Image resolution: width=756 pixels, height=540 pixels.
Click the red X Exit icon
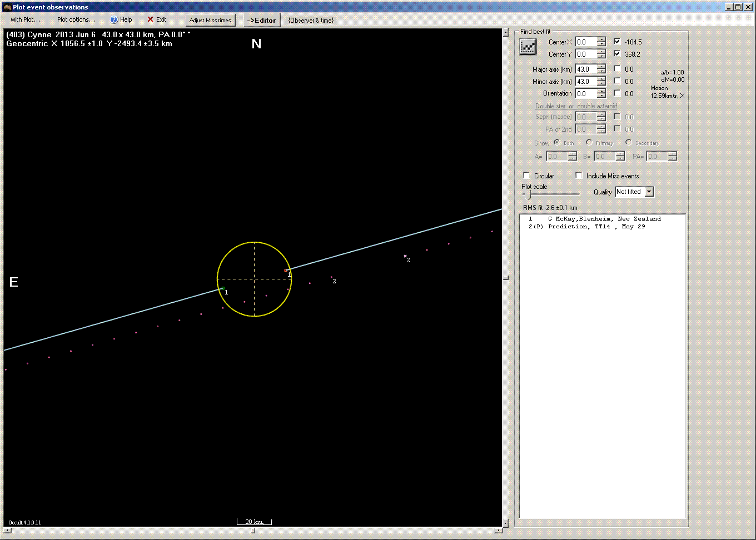(150, 19)
